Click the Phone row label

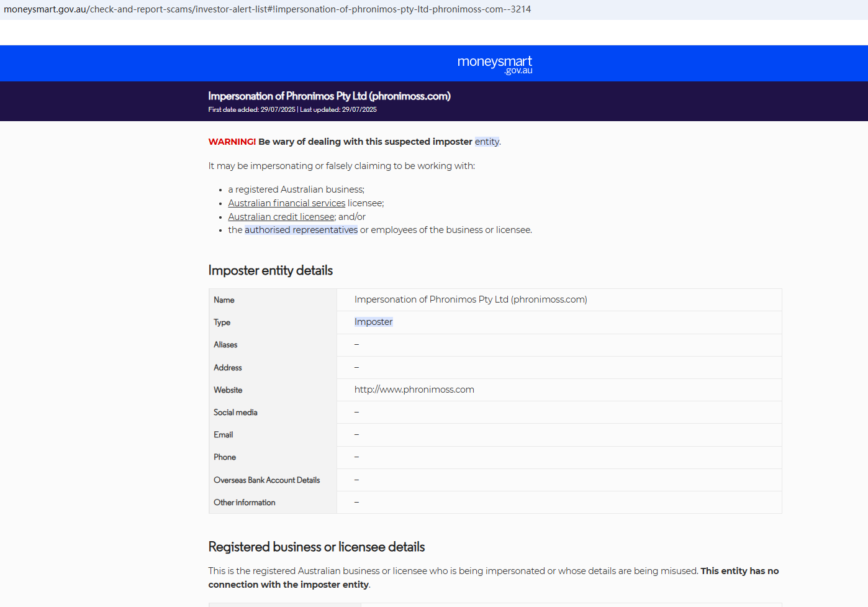[x=225, y=457]
